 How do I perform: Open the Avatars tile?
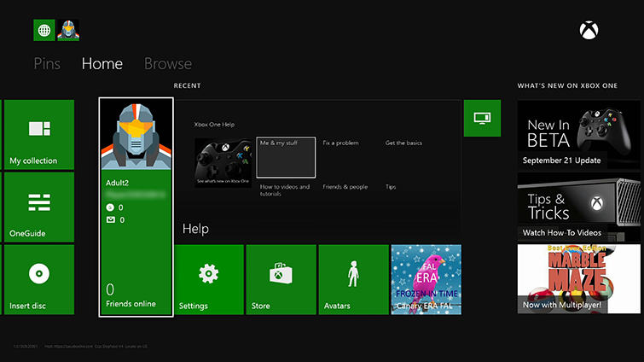click(x=354, y=280)
